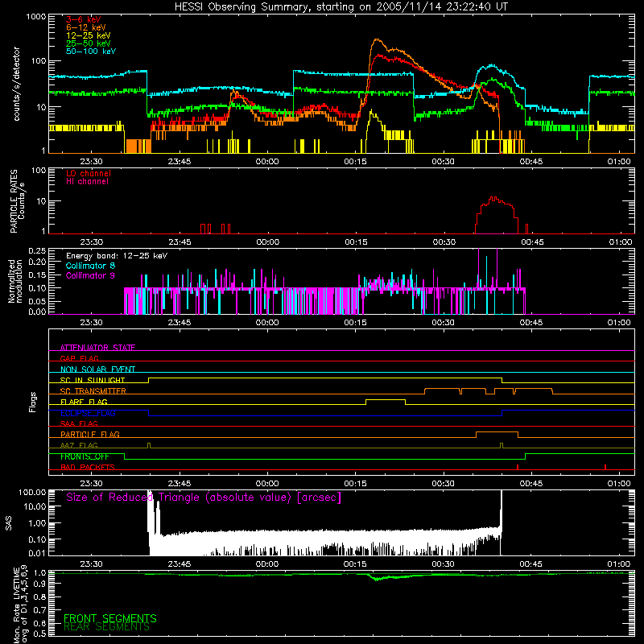
Task: Click the PARTICLE FLAG label
Action: point(90,434)
